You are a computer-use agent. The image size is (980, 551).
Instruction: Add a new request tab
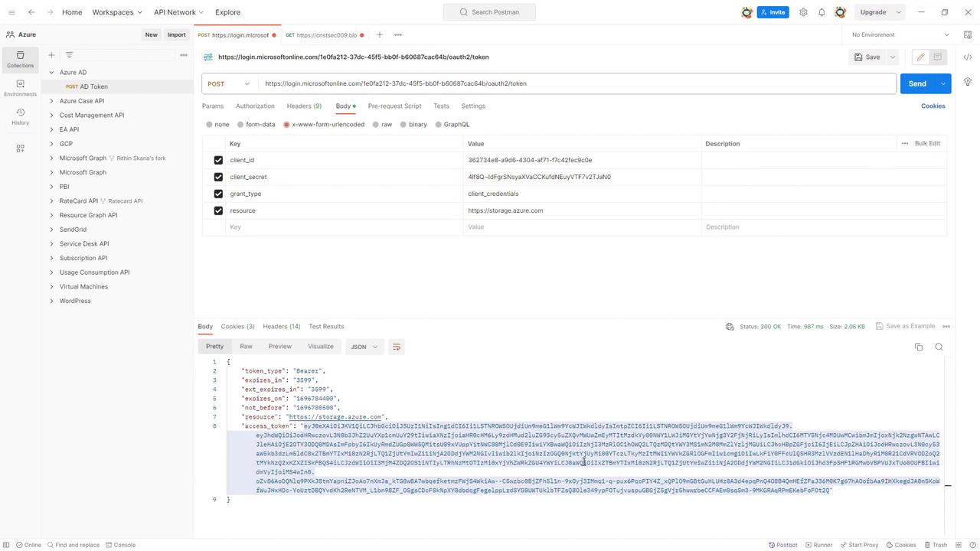pyautogui.click(x=379, y=34)
